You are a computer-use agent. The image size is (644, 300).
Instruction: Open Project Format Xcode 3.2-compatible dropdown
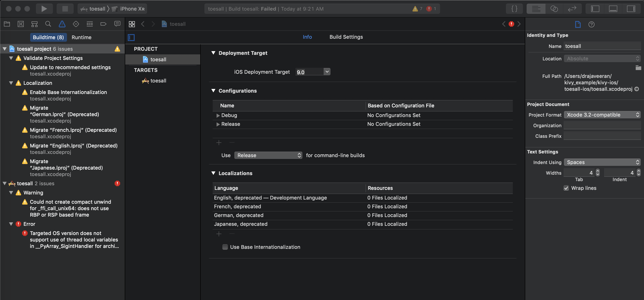click(602, 115)
